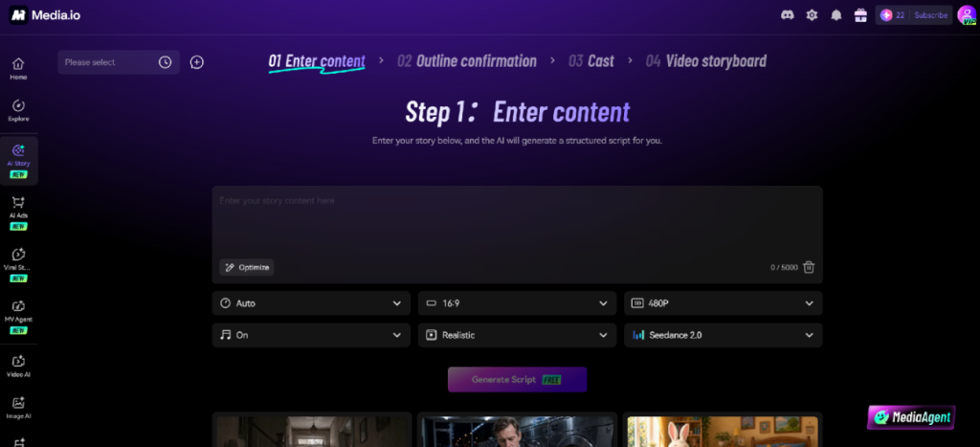
Task: Open the hallway example thumbnail
Action: point(312,432)
